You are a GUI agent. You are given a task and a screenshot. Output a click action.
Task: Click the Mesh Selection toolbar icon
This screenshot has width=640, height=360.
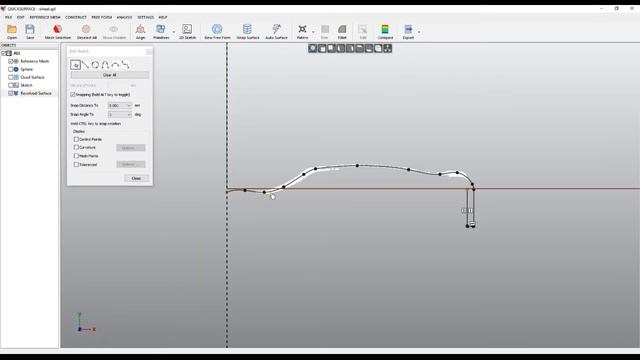point(58,31)
